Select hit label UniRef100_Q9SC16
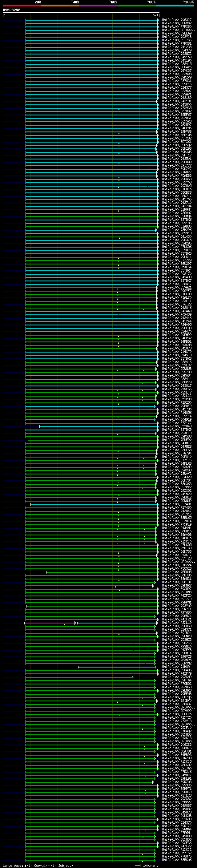197x868 pixels. tap(177, 84)
